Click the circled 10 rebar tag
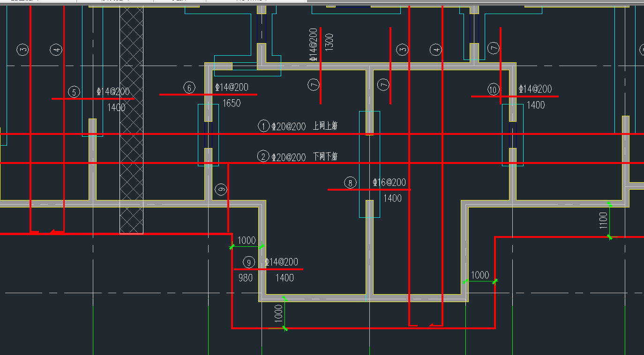The width and height of the screenshot is (644, 355). pos(493,89)
